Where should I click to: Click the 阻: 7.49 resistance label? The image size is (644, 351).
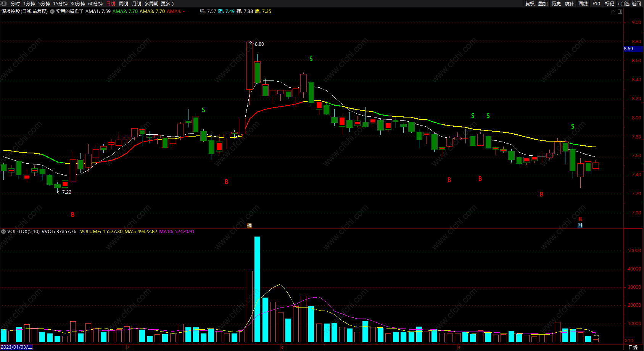(226, 11)
